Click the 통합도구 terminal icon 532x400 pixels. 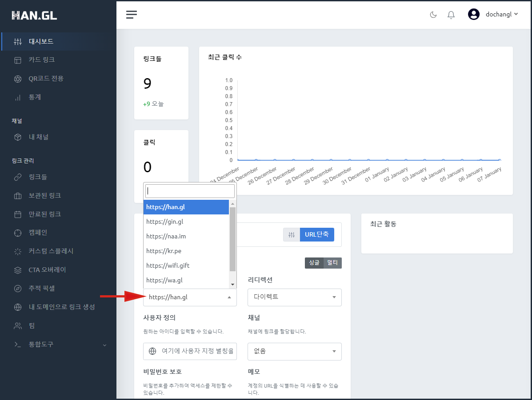[18, 345]
